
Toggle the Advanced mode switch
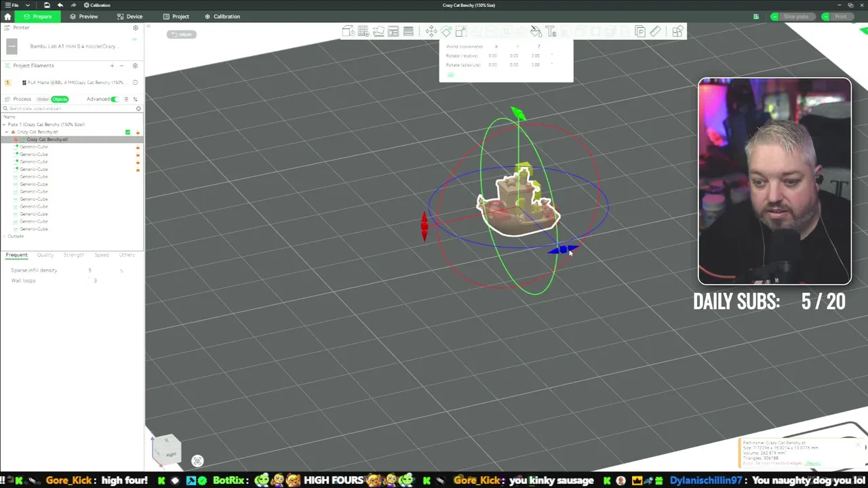[x=114, y=99]
